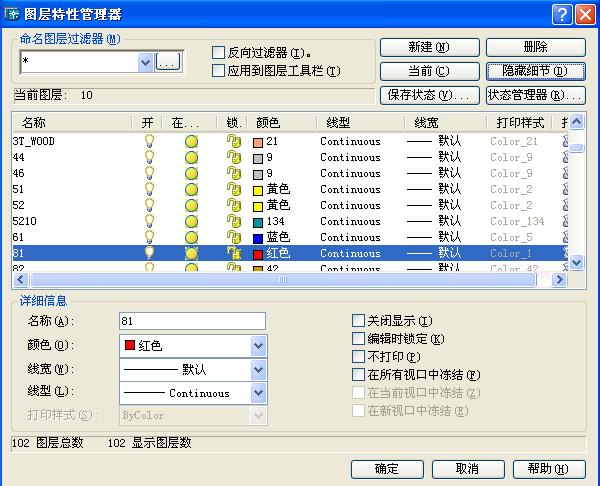This screenshot has width=600, height=486.
Task: Toggle the on/off bulb for layer 61
Action: point(149,237)
